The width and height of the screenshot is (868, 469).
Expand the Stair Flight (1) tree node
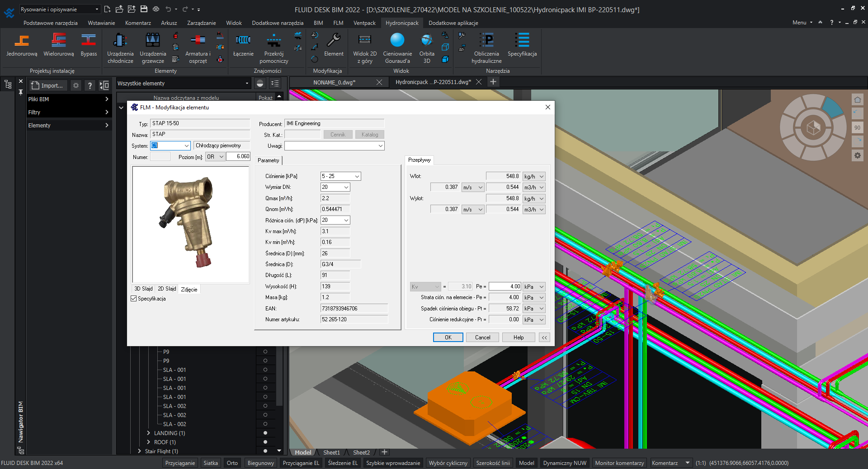tap(140, 451)
